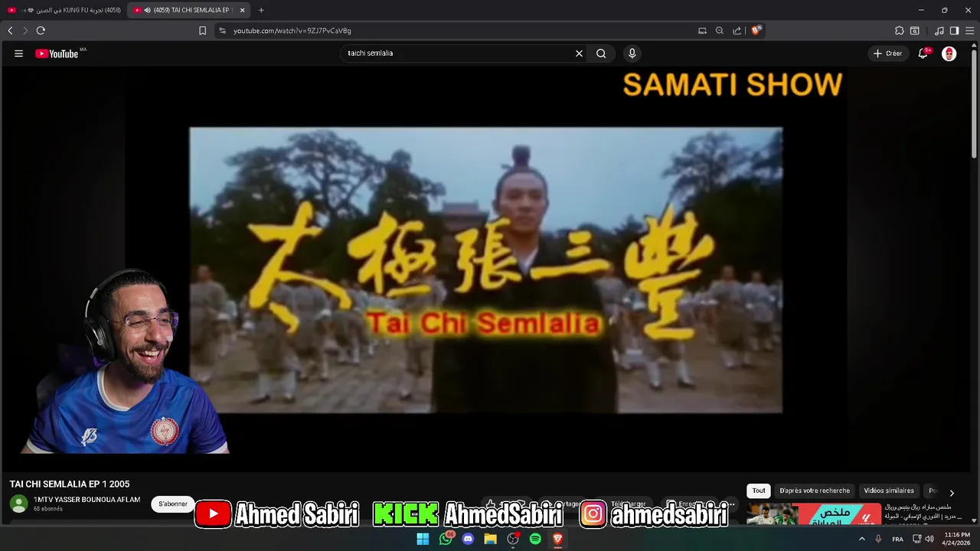Open a new browser tab
The image size is (980, 551).
pyautogui.click(x=261, y=10)
